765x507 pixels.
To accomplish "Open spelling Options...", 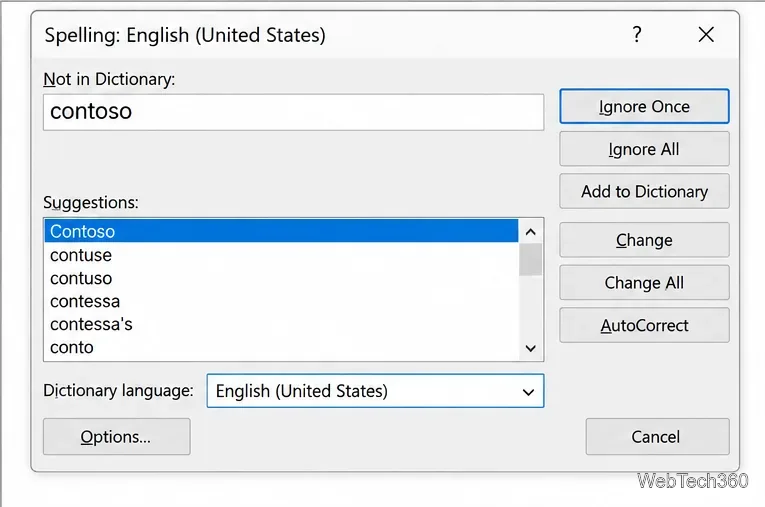I will (x=117, y=437).
